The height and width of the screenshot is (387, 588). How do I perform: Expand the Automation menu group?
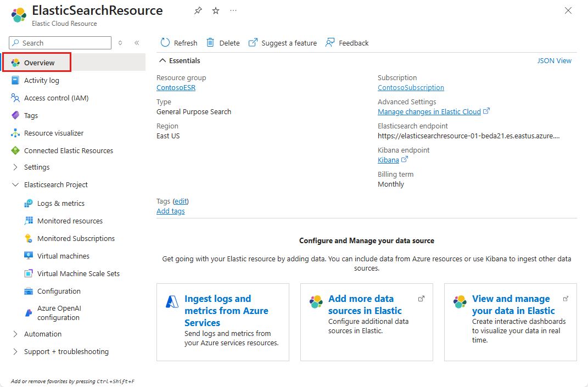click(15, 334)
